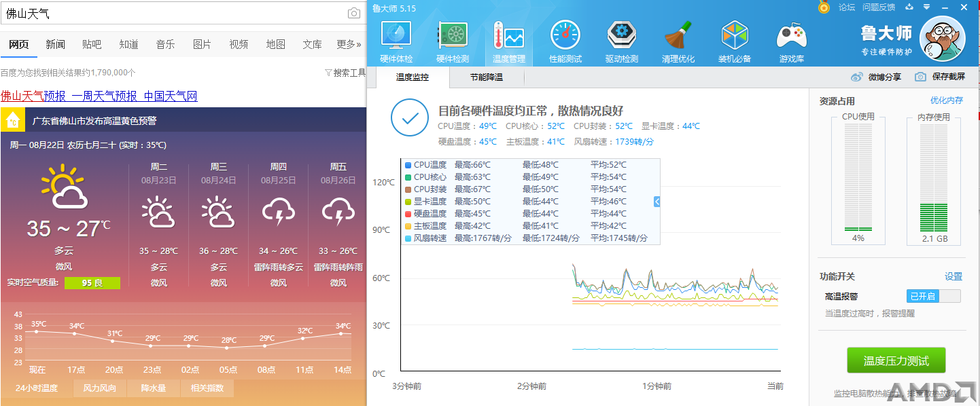The height and width of the screenshot is (406, 980).
Task: Click the camera image-search icon in Baidu
Action: point(354,14)
